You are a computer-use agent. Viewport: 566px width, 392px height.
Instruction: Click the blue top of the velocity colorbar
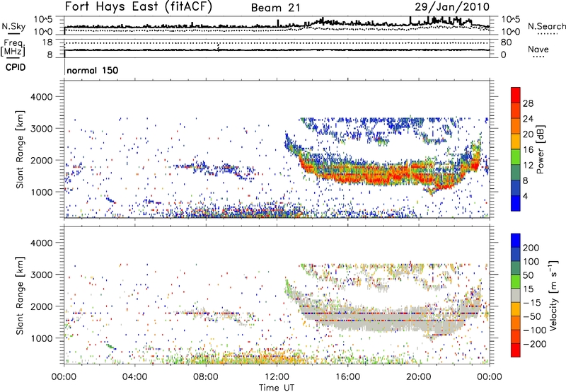516,241
